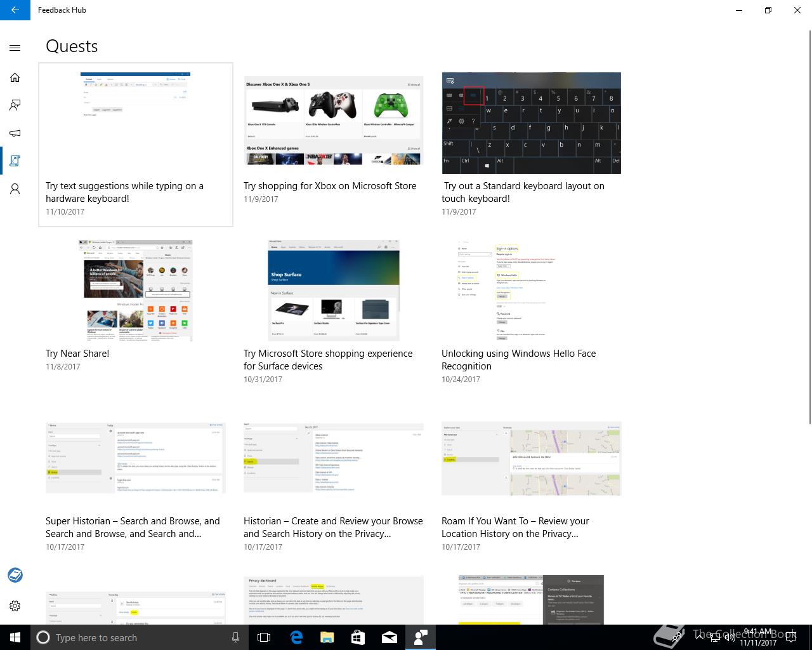The image size is (812, 650).
Task: Open the Xbox shopping quest thumbnail
Action: [333, 121]
